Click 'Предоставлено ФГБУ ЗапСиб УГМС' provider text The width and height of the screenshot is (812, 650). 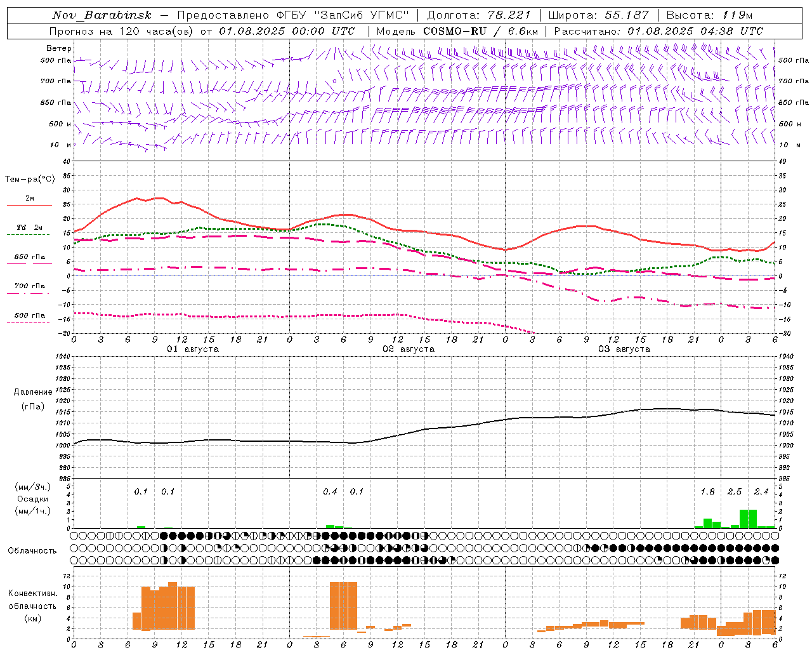(x=293, y=15)
